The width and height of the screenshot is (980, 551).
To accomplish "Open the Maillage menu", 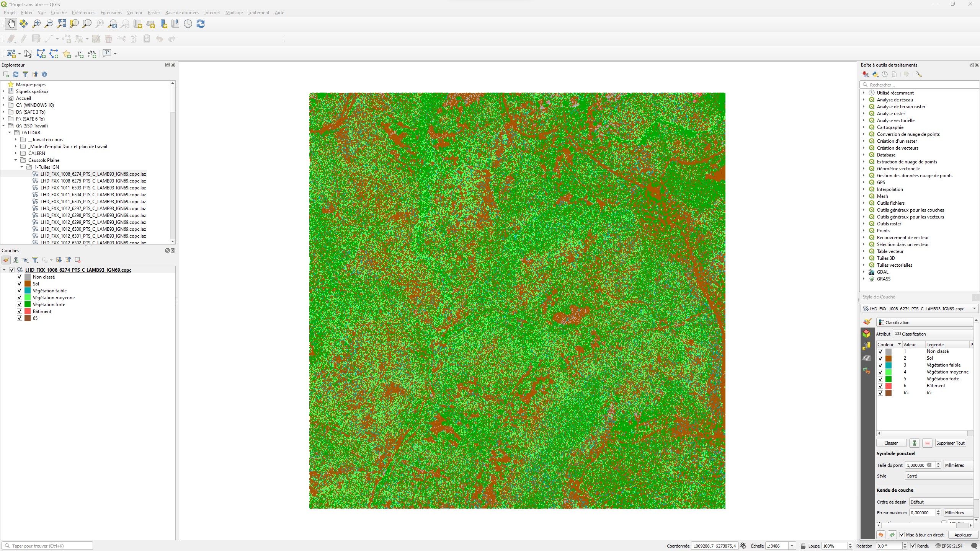I will pyautogui.click(x=234, y=13).
